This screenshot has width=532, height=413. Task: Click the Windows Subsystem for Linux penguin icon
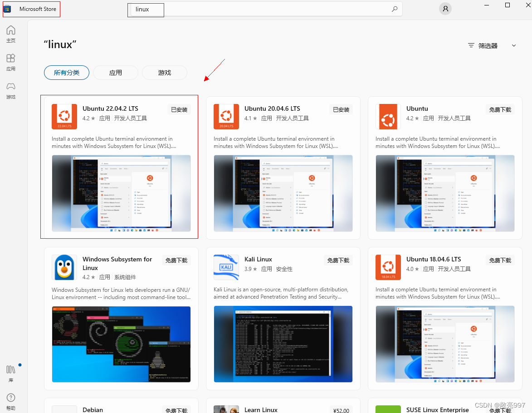(x=64, y=267)
